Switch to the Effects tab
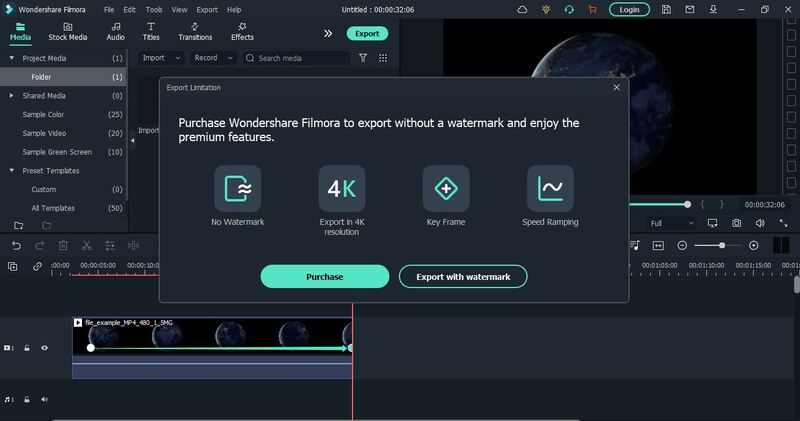Screen dimensions: 800x421 coord(242,32)
